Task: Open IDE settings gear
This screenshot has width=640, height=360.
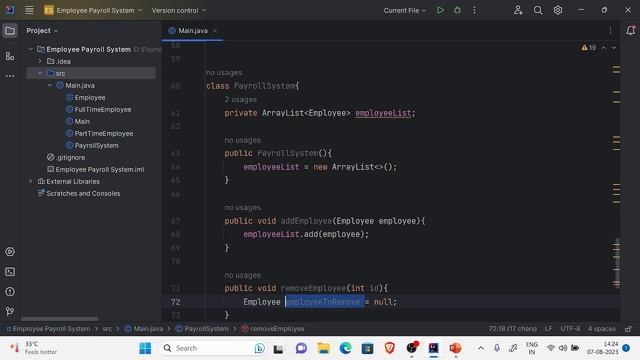Action: pyautogui.click(x=558, y=10)
